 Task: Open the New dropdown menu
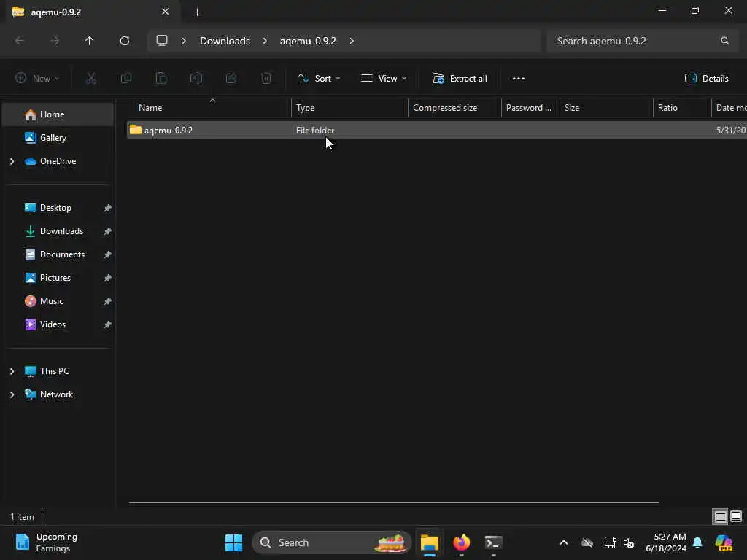pos(37,79)
